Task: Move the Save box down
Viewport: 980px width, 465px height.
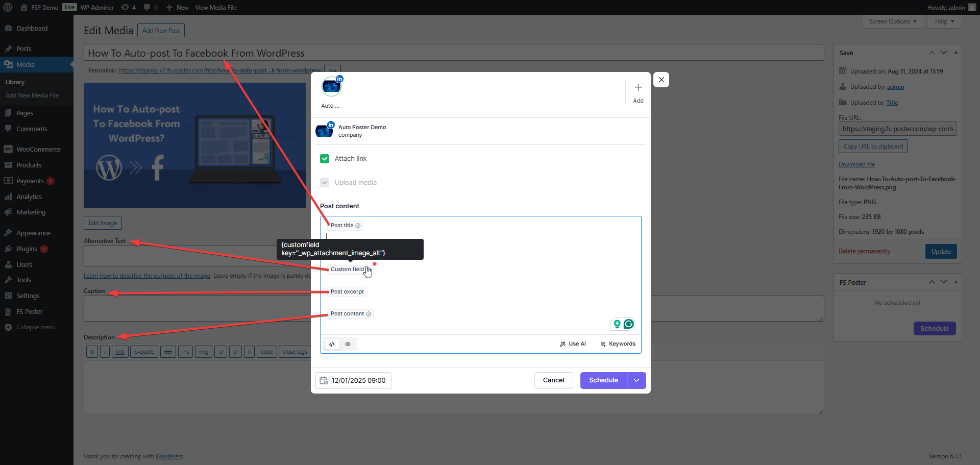Action: [943, 53]
